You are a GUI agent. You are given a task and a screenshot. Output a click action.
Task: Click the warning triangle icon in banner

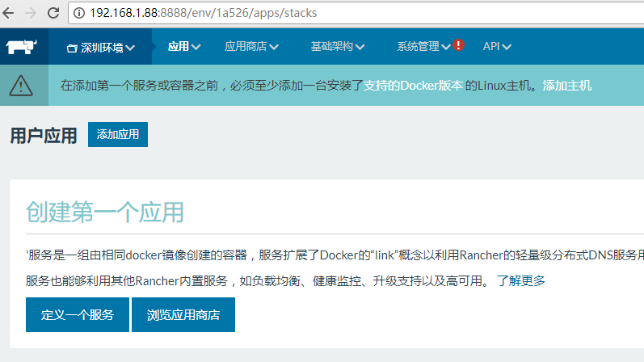click(21, 86)
